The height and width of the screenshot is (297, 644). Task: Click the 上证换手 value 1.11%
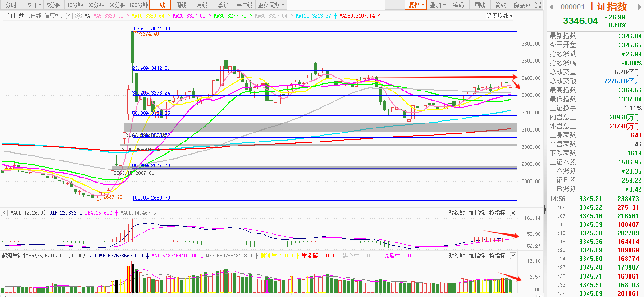pyautogui.click(x=633, y=108)
